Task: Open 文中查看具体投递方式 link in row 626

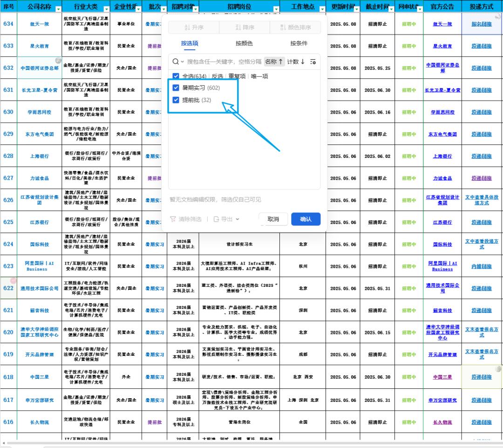Action: pos(482,200)
